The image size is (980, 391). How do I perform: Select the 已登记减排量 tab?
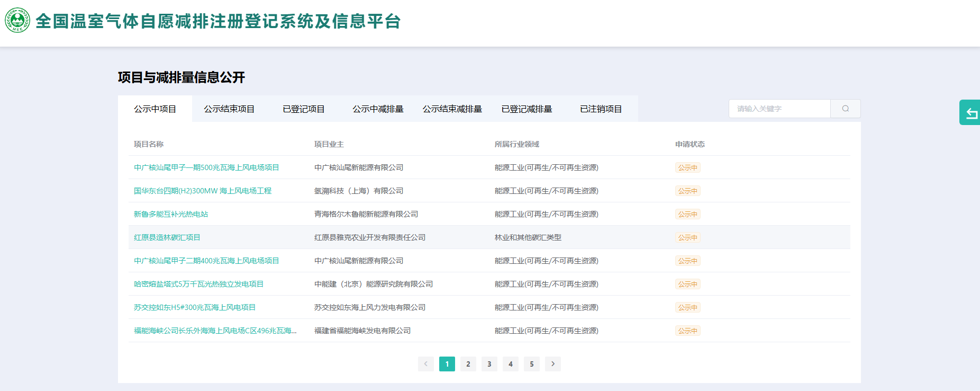click(527, 109)
